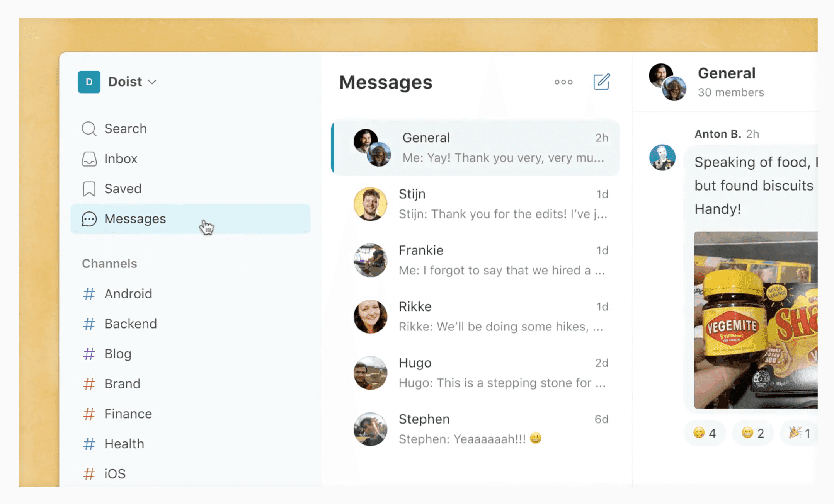The height and width of the screenshot is (504, 834).
Task: Open the General conversation in list
Action: (475, 148)
